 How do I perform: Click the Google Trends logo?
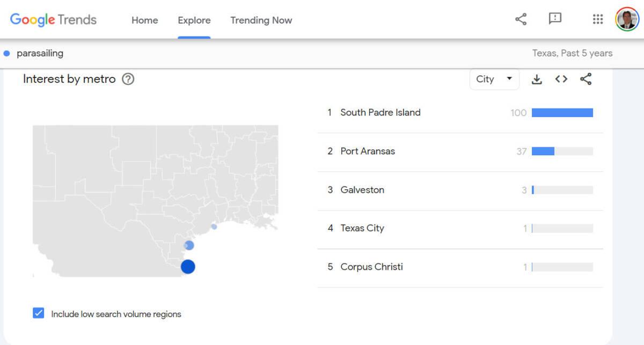pos(53,20)
